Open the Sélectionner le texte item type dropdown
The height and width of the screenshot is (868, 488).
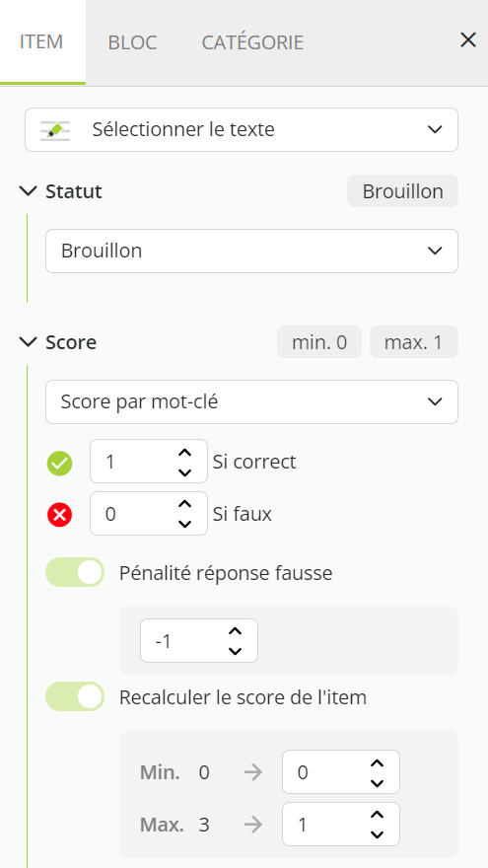(242, 129)
